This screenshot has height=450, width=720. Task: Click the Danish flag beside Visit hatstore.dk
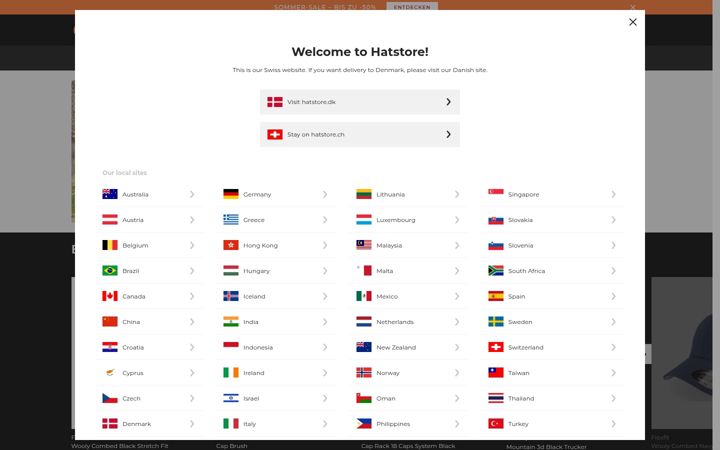(x=275, y=102)
